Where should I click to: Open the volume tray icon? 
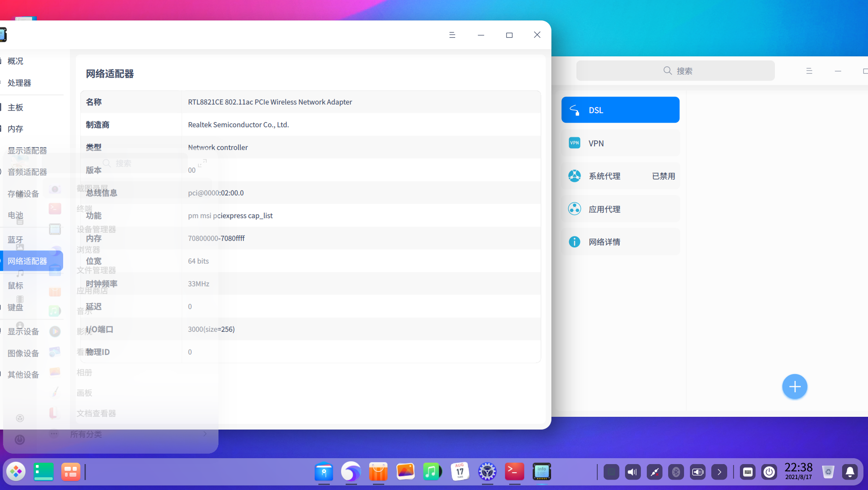[x=633, y=472]
